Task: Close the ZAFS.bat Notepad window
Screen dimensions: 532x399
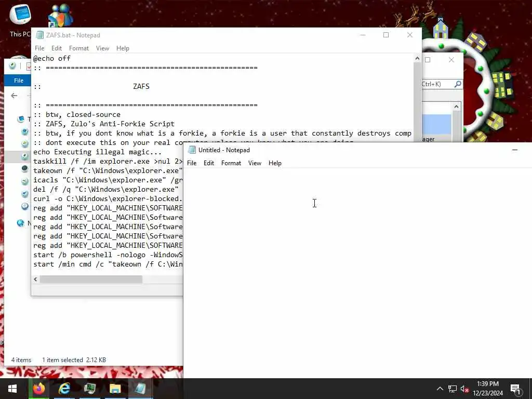Action: 409,35
